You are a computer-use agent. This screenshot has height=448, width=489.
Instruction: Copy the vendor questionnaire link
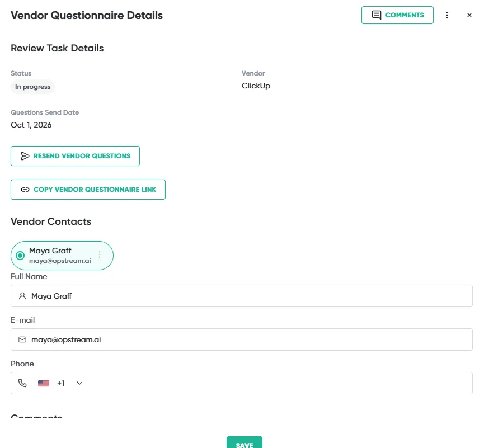coord(88,190)
